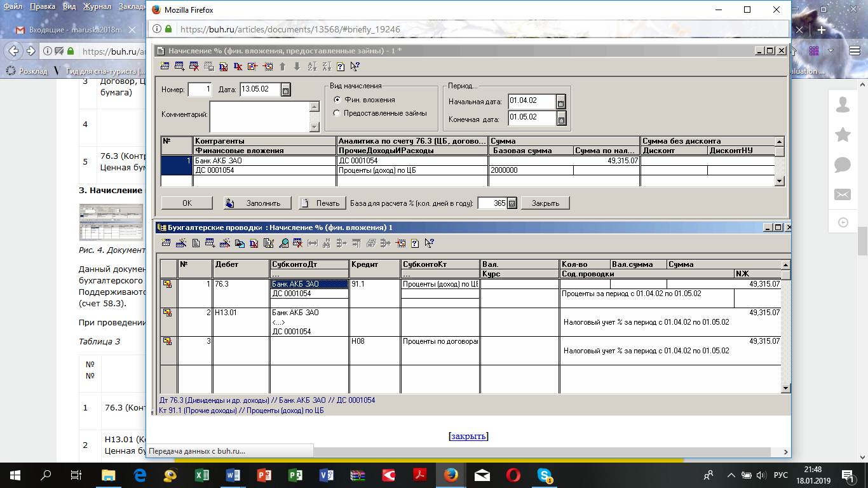The image size is (868, 488).
Task: Select the Фин. вложения radio button
Action: [x=337, y=100]
